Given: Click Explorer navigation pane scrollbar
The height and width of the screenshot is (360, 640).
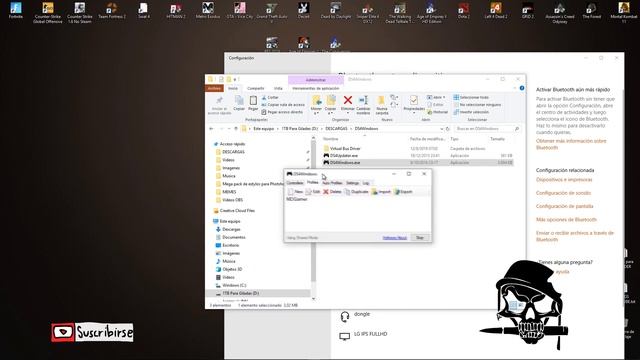Looking at the screenshot, I should click(x=313, y=212).
